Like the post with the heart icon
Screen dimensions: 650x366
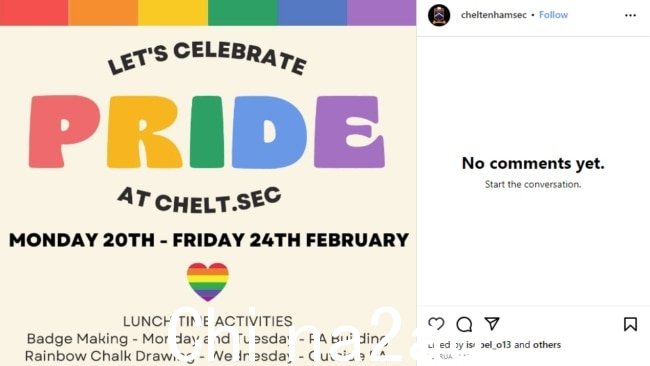click(x=436, y=324)
